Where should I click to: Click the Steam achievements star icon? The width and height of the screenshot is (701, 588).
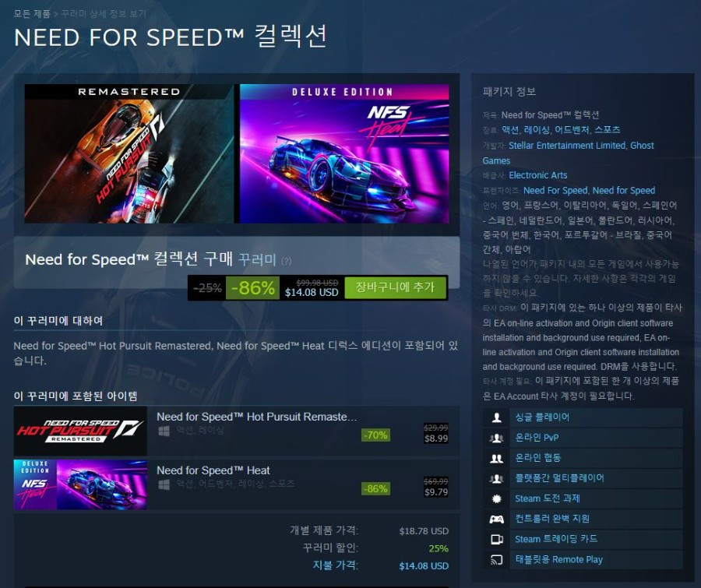click(x=496, y=499)
